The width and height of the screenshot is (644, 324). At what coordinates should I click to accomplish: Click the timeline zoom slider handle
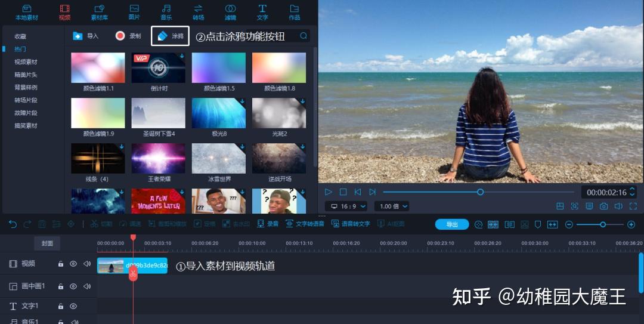point(602,224)
